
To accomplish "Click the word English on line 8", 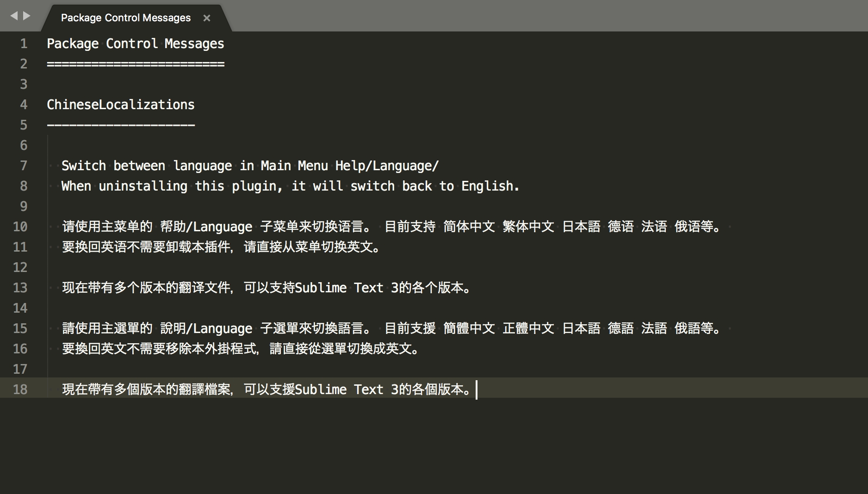I will click(488, 186).
